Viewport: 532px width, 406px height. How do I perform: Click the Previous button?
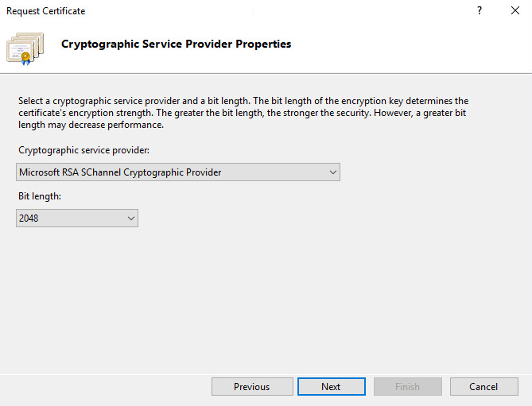[251, 387]
